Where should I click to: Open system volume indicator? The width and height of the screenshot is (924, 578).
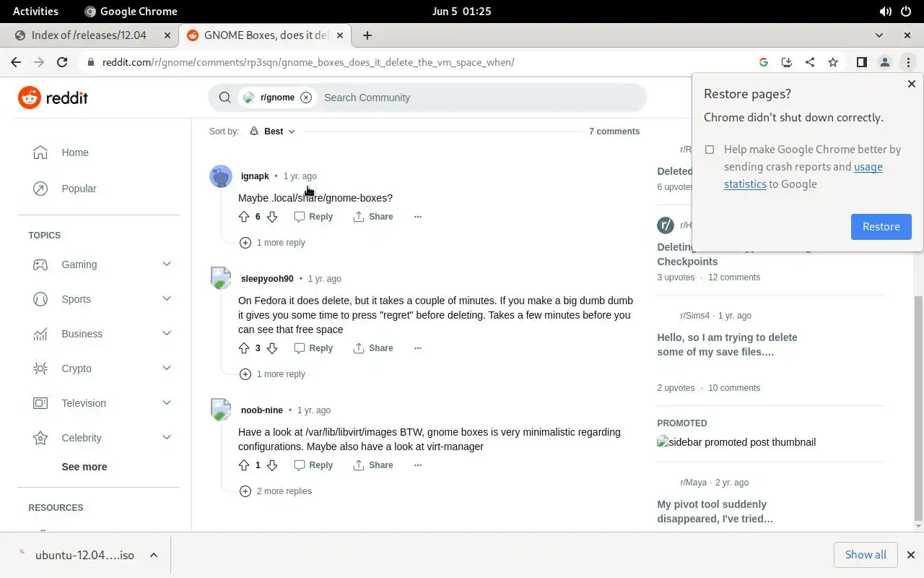886,11
